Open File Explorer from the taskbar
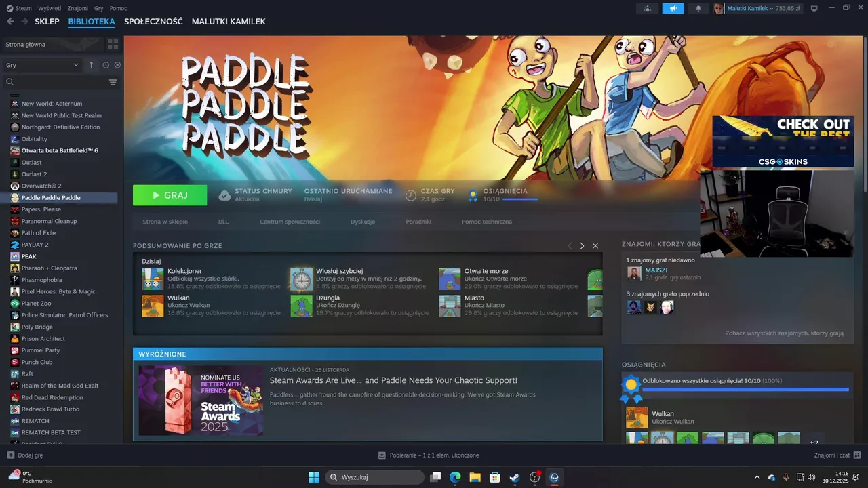This screenshot has height=488, width=868. point(475,477)
